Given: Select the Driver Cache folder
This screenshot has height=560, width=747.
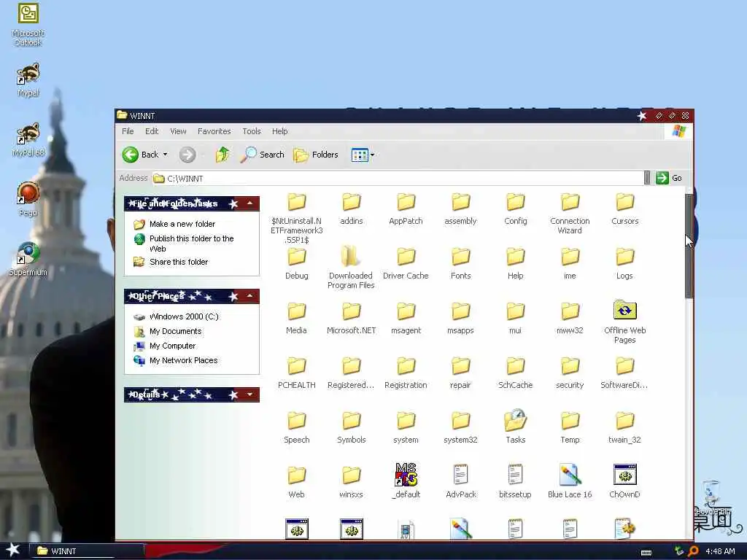Looking at the screenshot, I should (406, 263).
